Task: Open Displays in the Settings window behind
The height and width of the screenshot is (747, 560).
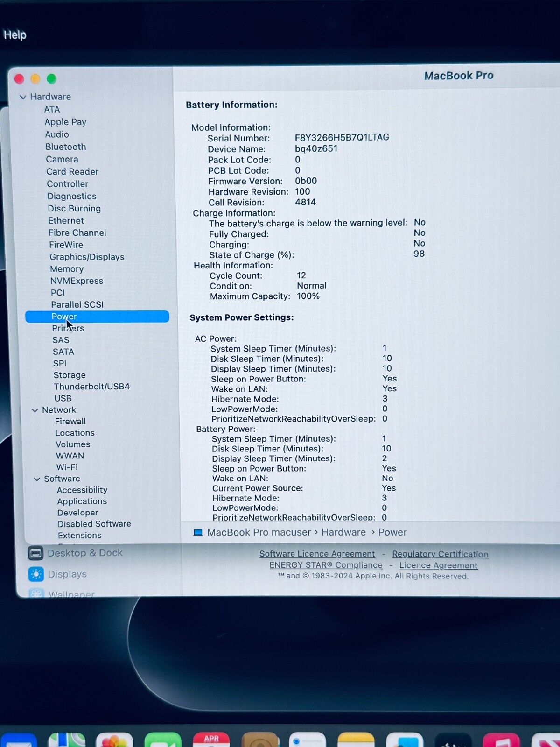Action: click(67, 574)
